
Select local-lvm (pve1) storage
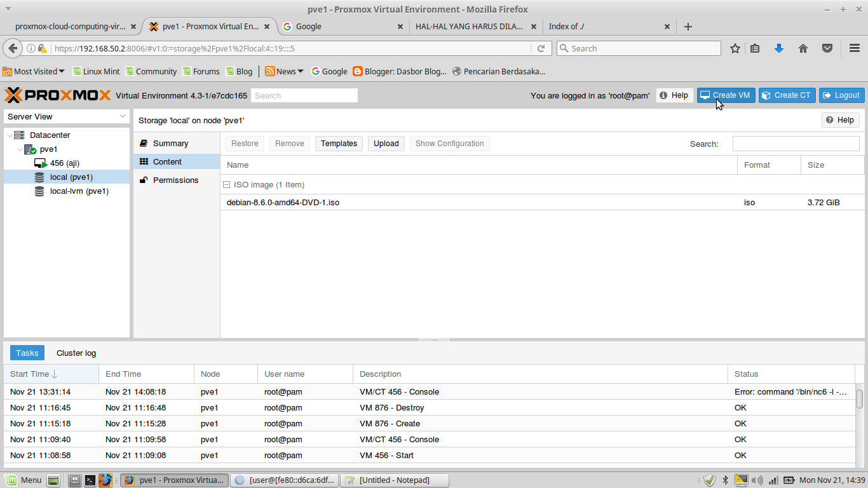point(67,191)
